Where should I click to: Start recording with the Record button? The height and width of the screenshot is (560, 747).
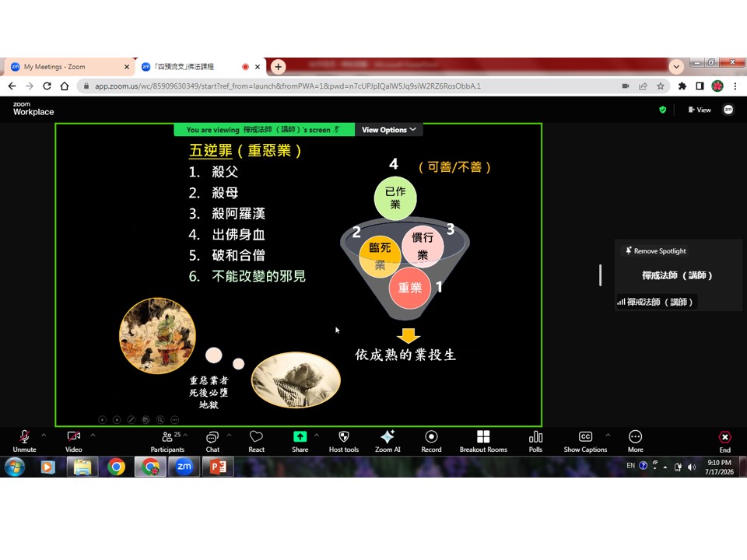[x=431, y=441]
